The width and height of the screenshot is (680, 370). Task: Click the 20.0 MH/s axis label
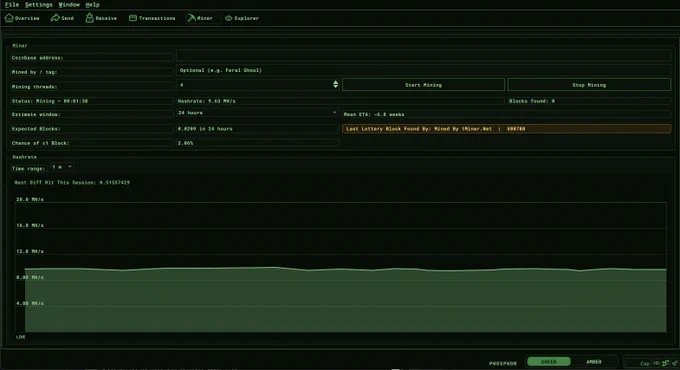29,199
